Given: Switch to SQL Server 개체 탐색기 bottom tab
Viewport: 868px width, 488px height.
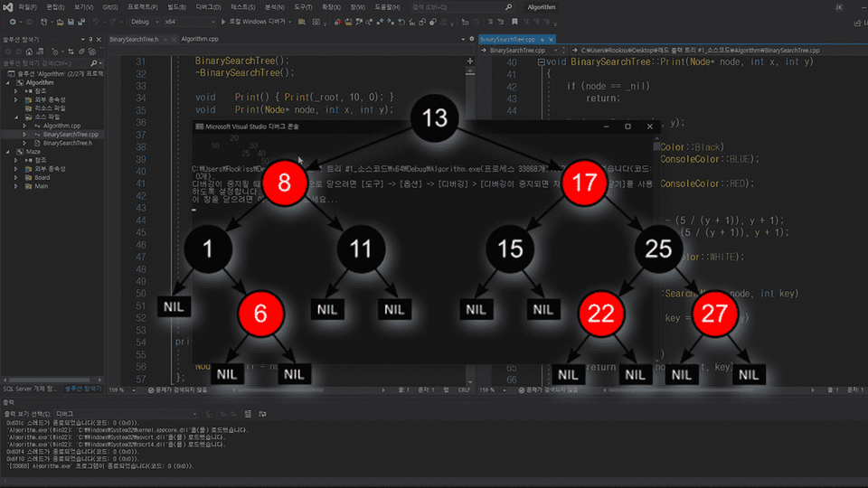Looking at the screenshot, I should click(x=31, y=389).
